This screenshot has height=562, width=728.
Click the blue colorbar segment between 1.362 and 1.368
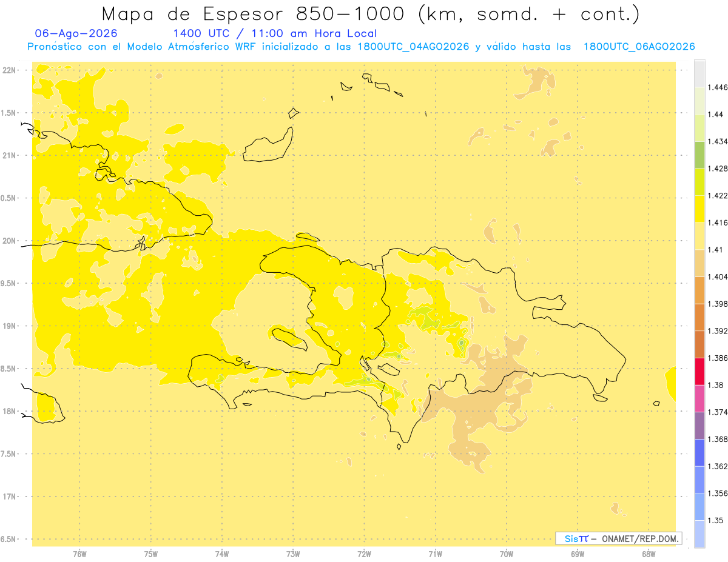699,453
